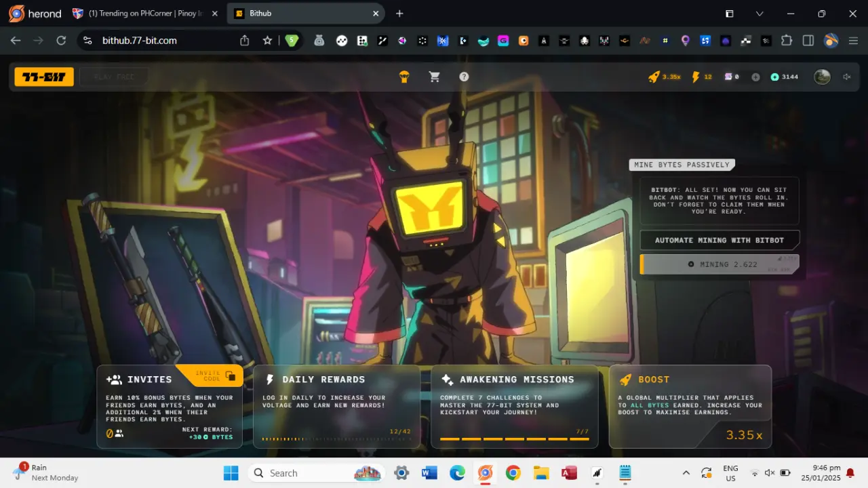Image resolution: width=868 pixels, height=488 pixels.
Task: Go back in the browser
Action: [x=16, y=41]
